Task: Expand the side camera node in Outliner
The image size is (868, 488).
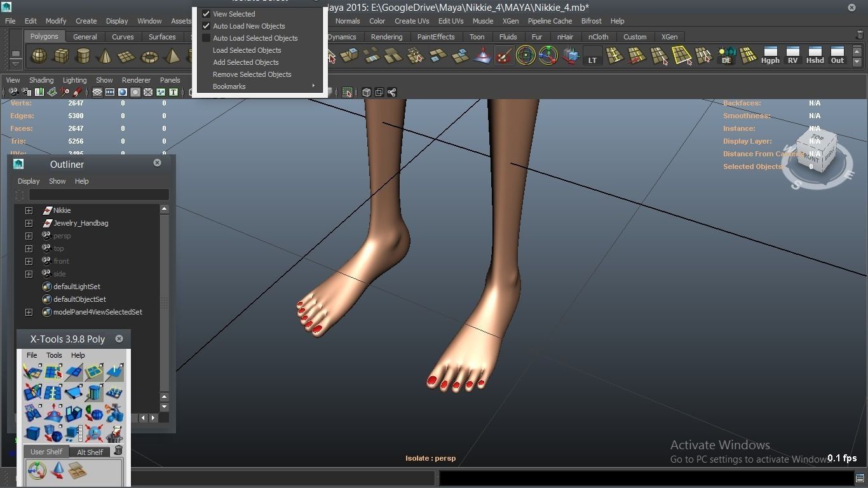Action: click(x=29, y=274)
